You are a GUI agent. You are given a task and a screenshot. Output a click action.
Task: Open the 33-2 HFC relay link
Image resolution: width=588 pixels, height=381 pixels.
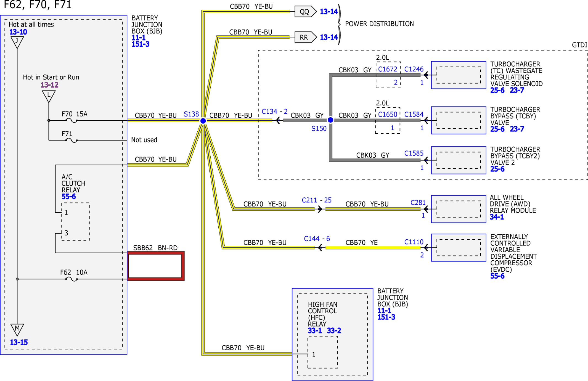(x=334, y=331)
